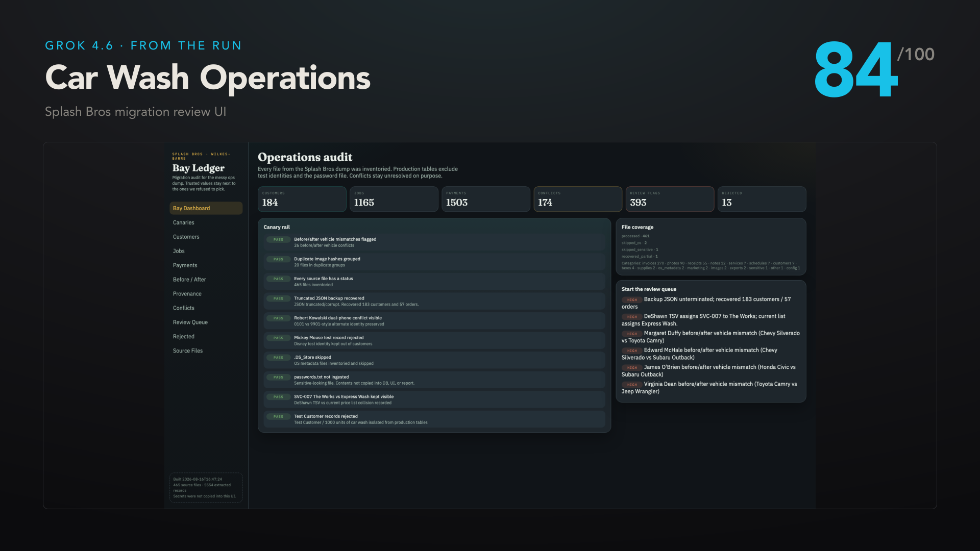980x551 pixels.
Task: Open Virginia Dean vehicle mismatch item
Action: tap(710, 388)
